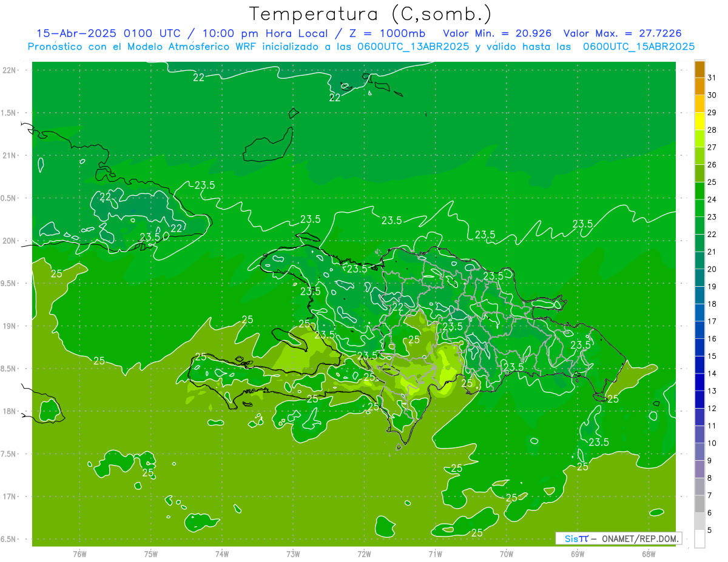Click the "69W" longitude axis label
Image resolution: width=728 pixels, height=562 pixels.
(x=578, y=554)
